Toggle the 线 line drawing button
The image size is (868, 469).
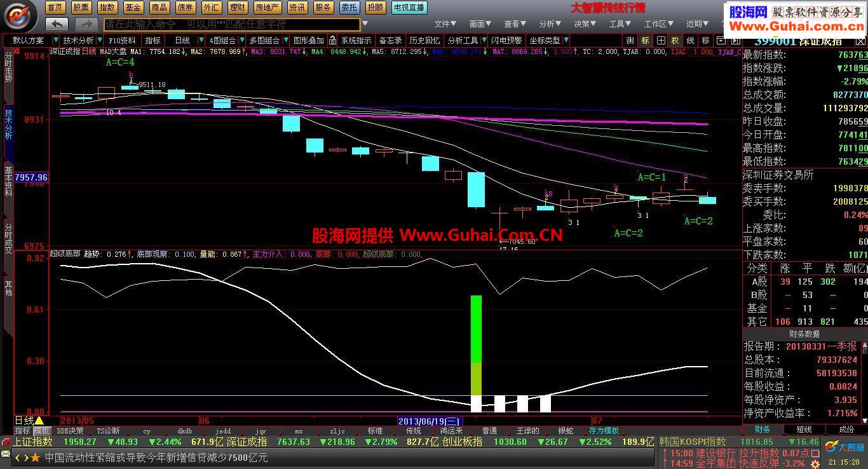pos(690,40)
